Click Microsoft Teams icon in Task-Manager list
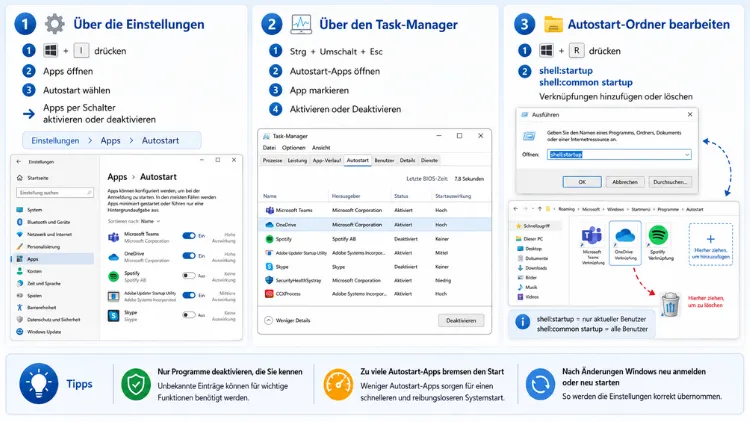The height and width of the screenshot is (422, 750). click(x=269, y=210)
